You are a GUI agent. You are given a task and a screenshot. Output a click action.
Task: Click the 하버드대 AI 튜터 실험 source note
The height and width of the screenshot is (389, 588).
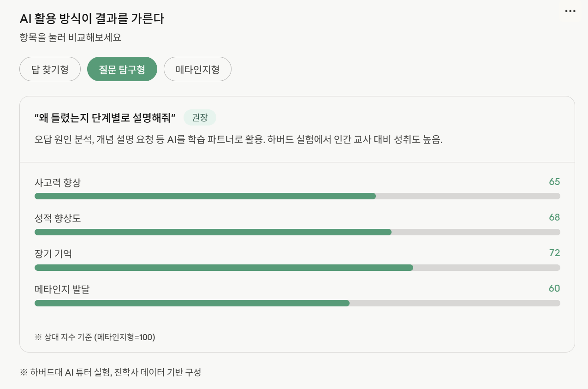[111, 372]
